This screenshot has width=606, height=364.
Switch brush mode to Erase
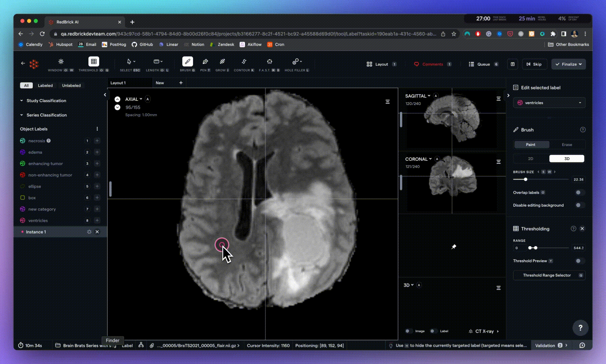pos(567,145)
